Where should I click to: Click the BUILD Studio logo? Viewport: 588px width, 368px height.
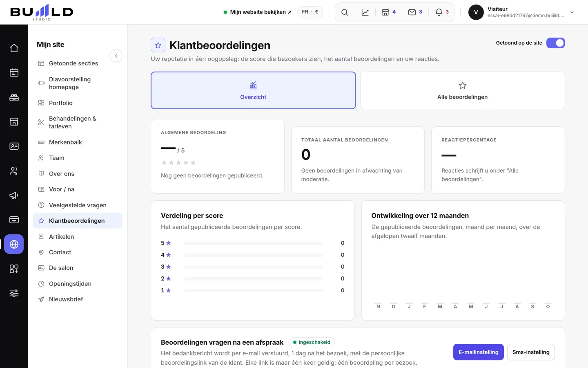point(42,12)
